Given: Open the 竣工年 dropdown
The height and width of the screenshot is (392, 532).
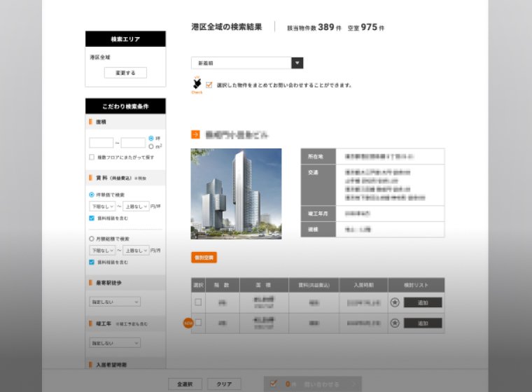Looking at the screenshot, I should (115, 343).
